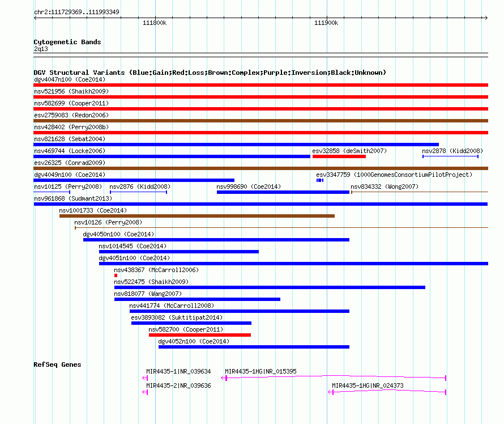Click the DGV Structural Variants track title

coord(210,73)
